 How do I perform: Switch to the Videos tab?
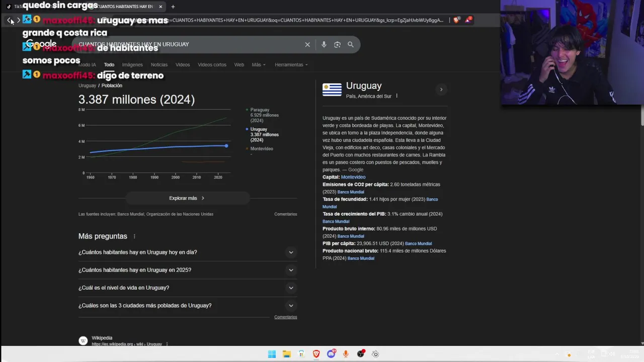click(183, 65)
